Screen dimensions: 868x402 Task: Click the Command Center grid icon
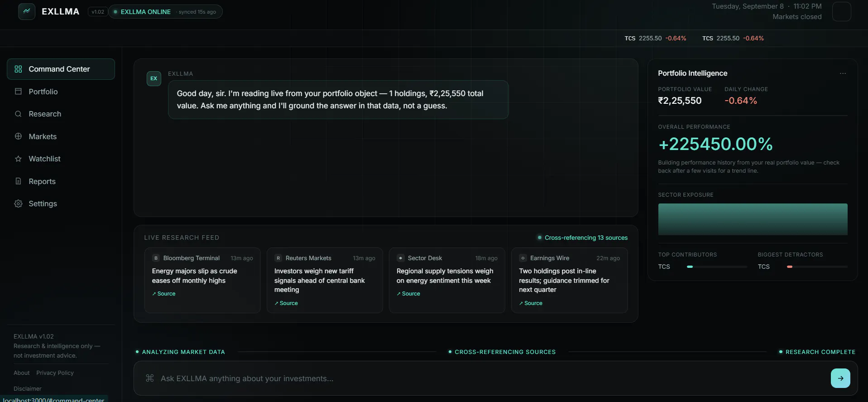click(18, 69)
